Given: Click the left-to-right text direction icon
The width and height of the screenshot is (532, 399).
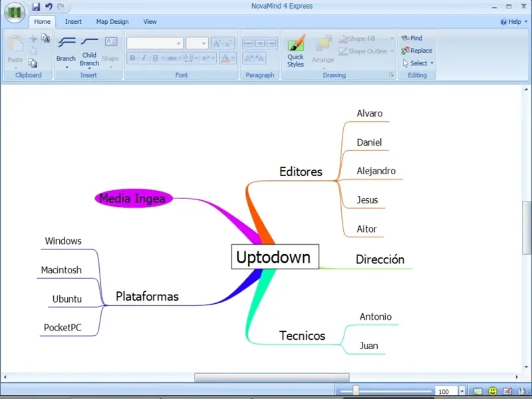Looking at the screenshot, I should 249,58.
